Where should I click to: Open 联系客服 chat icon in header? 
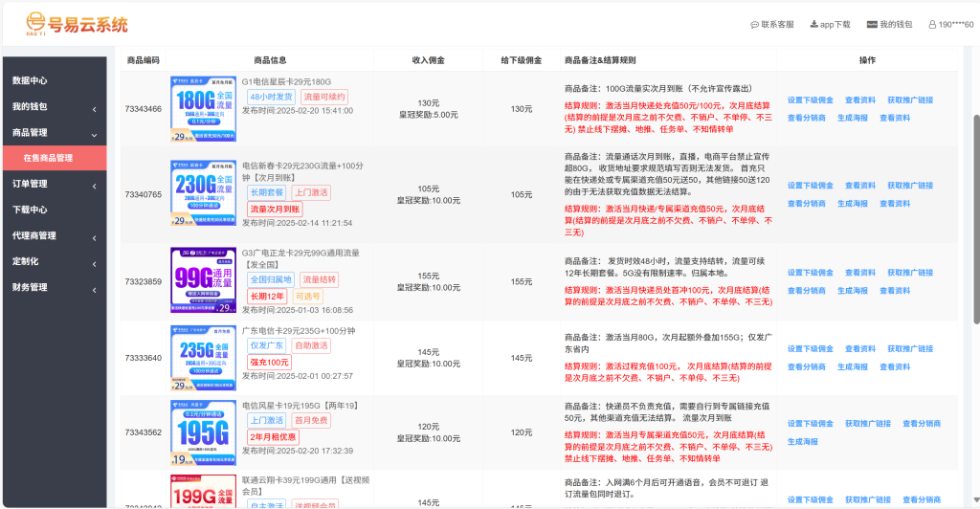[755, 25]
